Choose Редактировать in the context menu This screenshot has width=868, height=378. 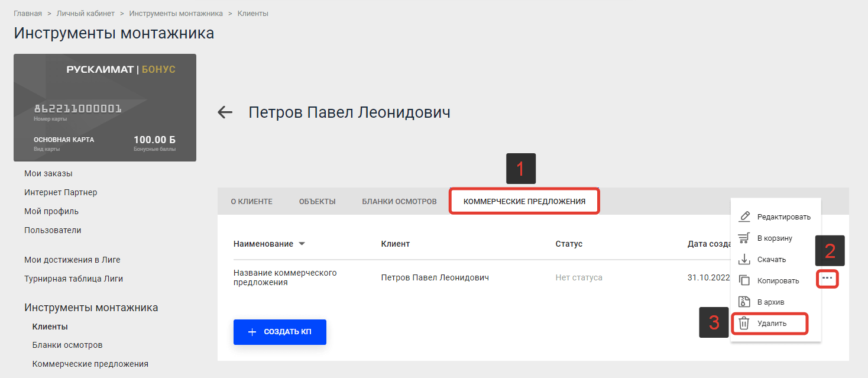(776, 217)
